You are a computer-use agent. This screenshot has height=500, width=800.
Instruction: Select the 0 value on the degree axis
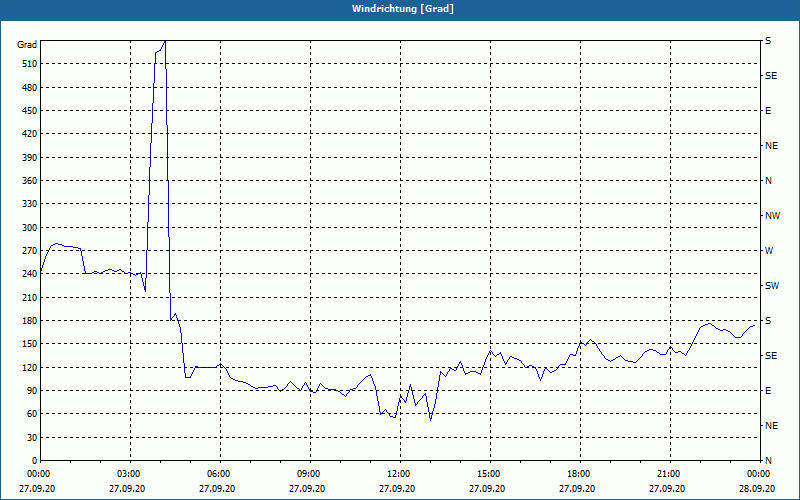click(34, 461)
